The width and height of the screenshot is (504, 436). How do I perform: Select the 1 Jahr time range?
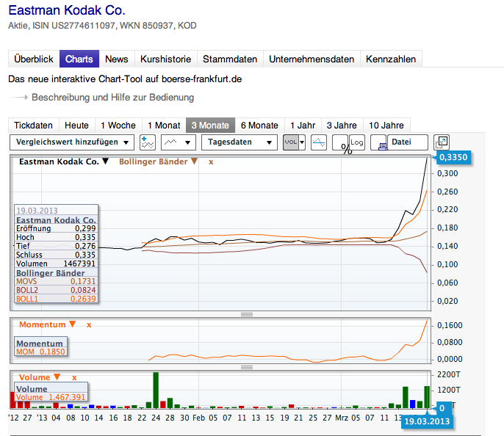pyautogui.click(x=303, y=126)
